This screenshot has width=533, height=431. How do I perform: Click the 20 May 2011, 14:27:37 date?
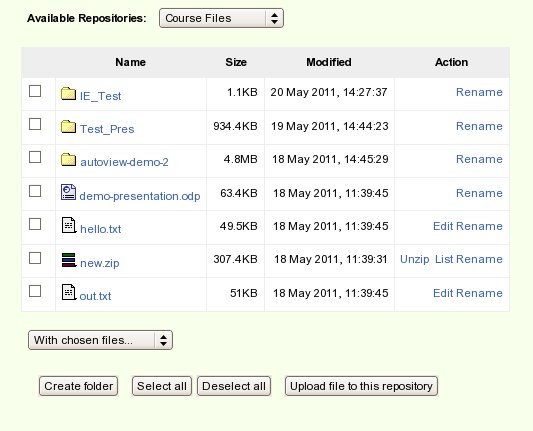point(329,92)
